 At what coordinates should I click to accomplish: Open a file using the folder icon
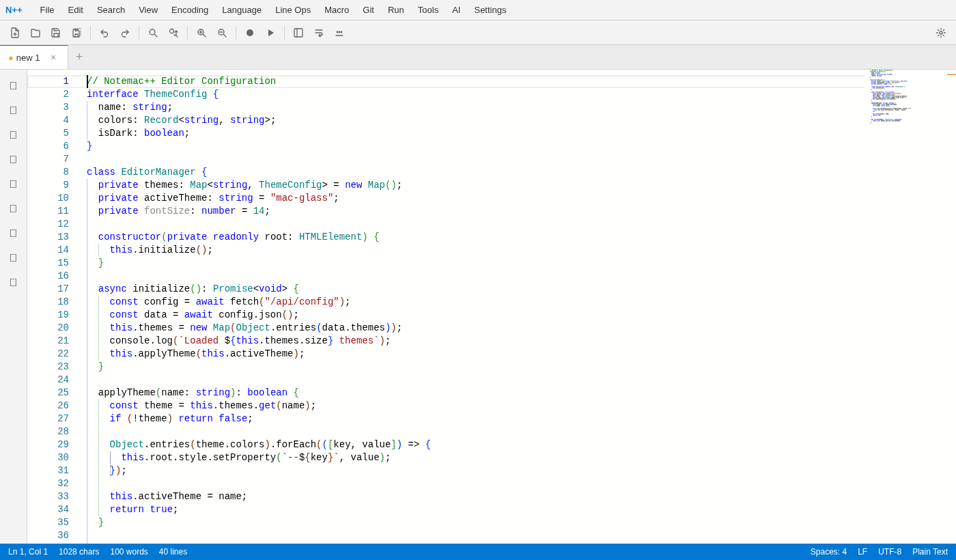point(35,32)
